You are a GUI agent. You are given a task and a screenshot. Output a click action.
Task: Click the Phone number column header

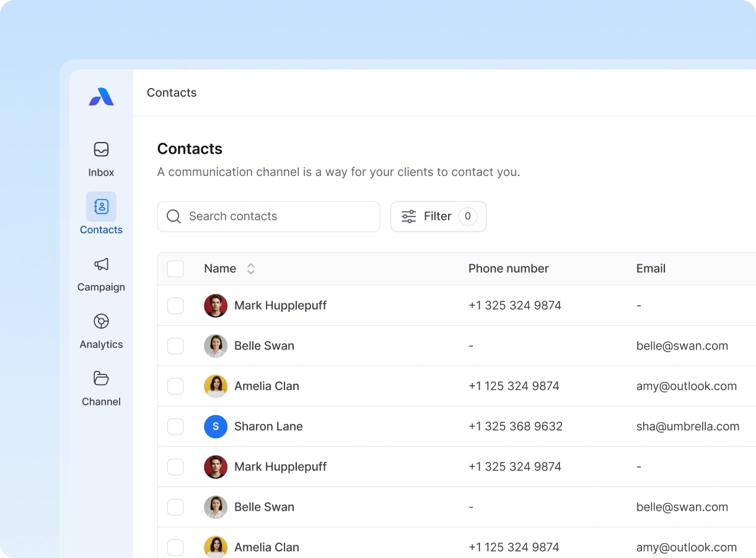point(508,268)
